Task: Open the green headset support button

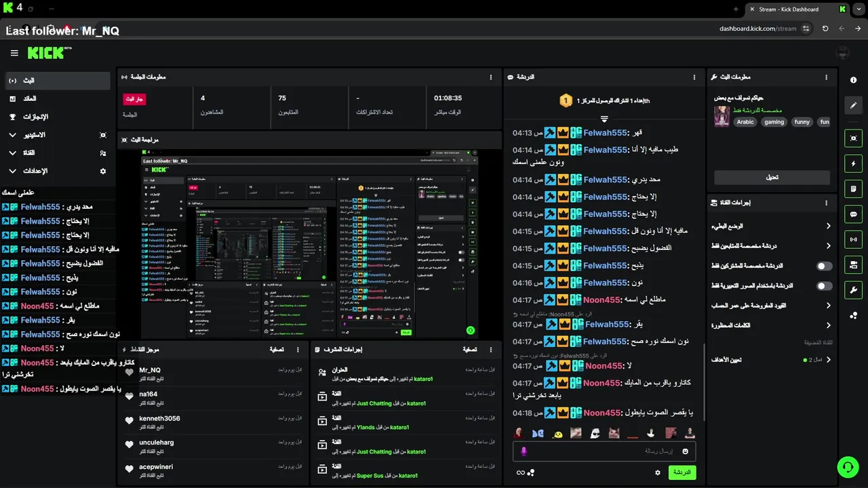Action: 848,466
